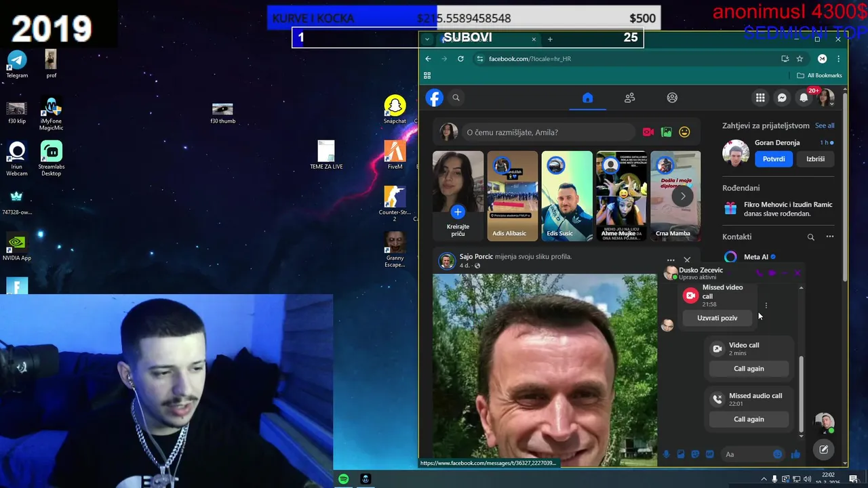Viewport: 868px width, 488px height.
Task: Add a photo or video to a post
Action: [x=667, y=132]
